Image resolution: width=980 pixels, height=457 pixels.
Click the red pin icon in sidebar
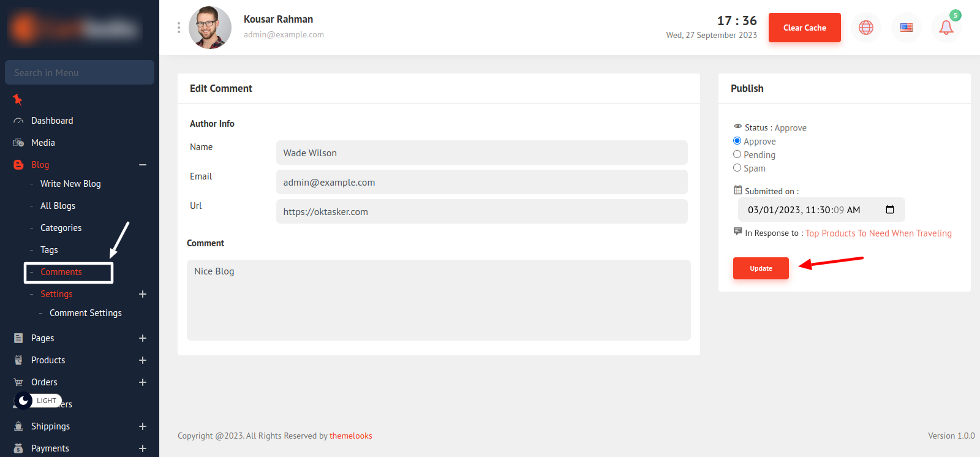(x=18, y=99)
